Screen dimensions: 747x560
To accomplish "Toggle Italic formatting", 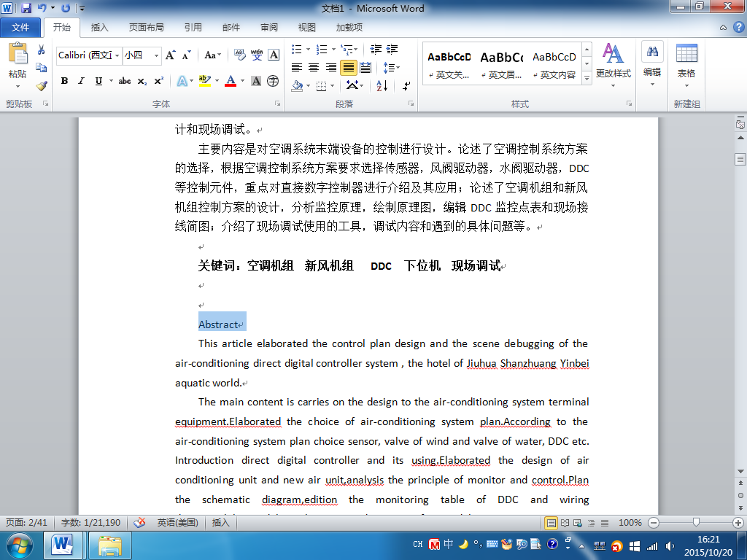I will tap(82, 81).
